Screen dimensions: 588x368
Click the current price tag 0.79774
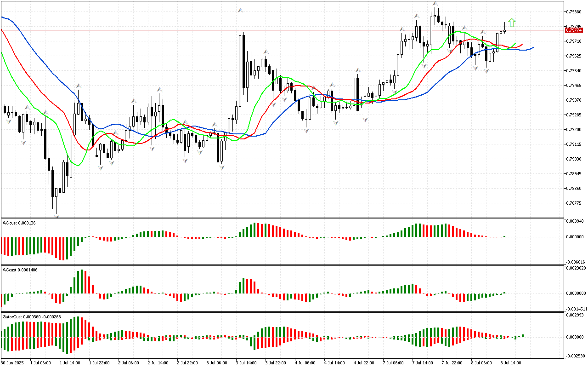(573, 30)
